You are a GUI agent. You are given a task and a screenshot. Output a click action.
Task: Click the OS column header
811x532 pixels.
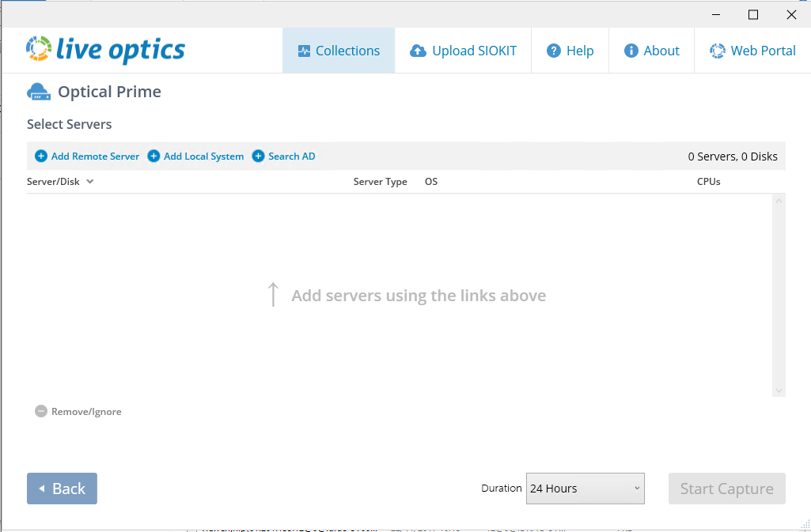pyautogui.click(x=431, y=181)
